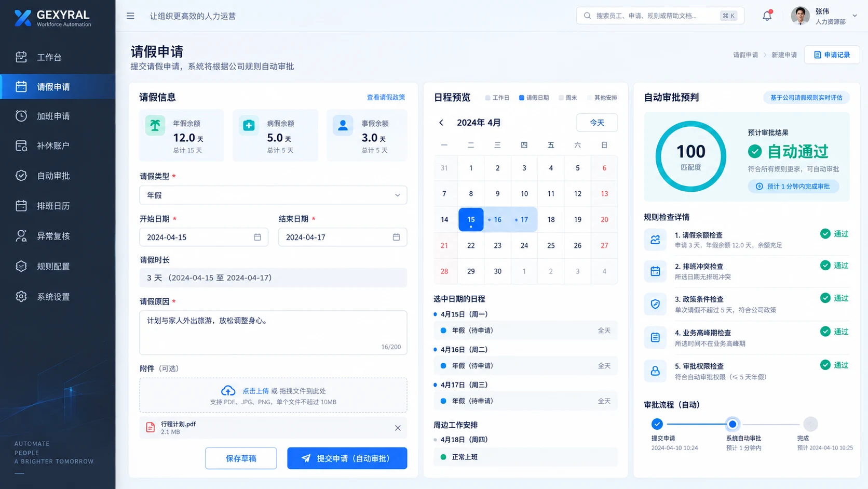This screenshot has width=868, height=489.
Task: Click the green 自动通过 checkmark icon
Action: (755, 151)
